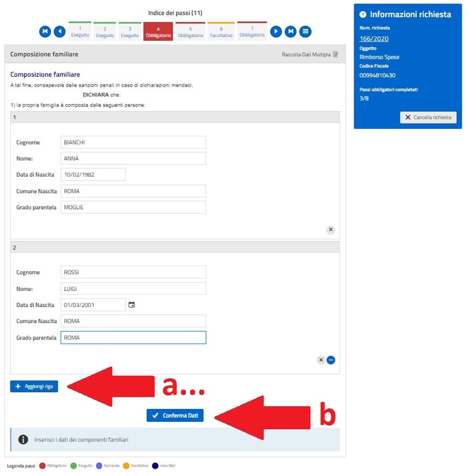Go to first step using skip-back icon
470x476 pixels.
tap(45, 32)
